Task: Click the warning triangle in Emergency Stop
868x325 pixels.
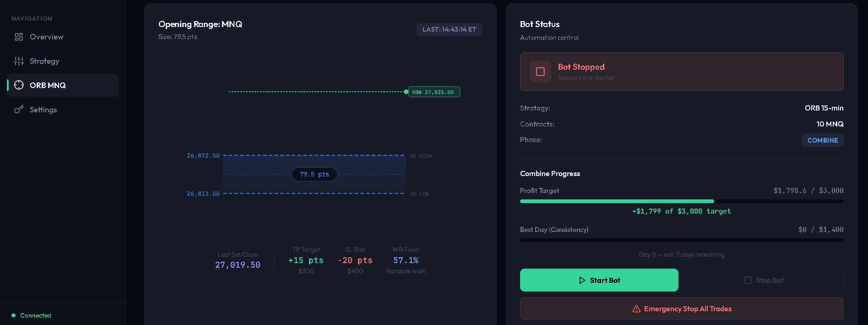Action: [x=636, y=309]
